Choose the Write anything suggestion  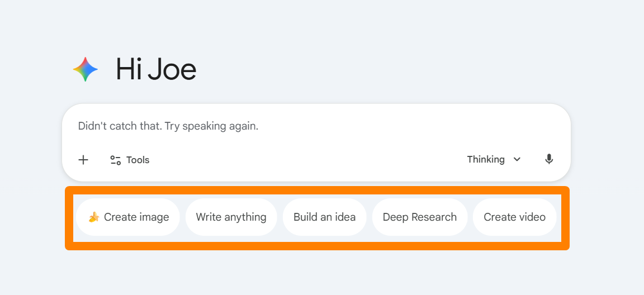pyautogui.click(x=231, y=217)
